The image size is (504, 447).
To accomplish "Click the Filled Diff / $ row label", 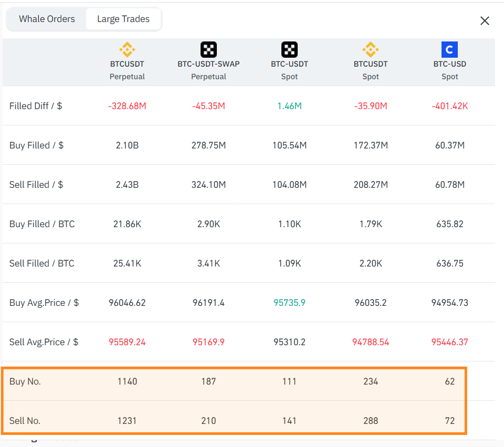I will coord(36,106).
